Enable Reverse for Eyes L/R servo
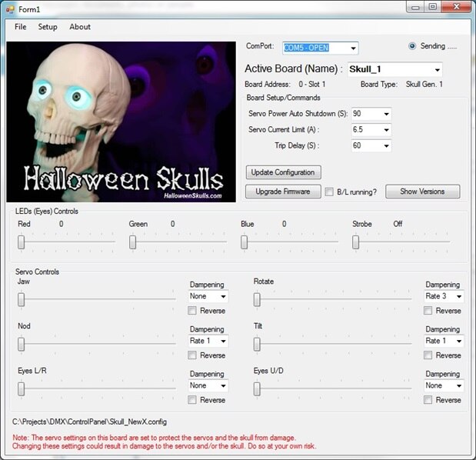The width and height of the screenshot is (476, 460). (191, 400)
